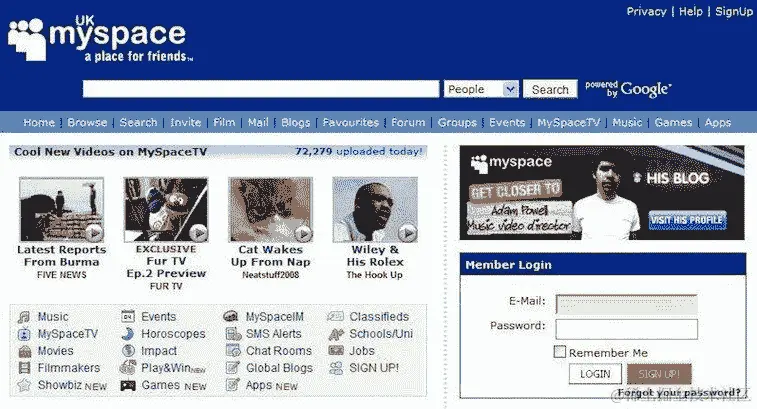Play the Cat Wakes Up From Nap video
This screenshot has height=409, width=757.
(x=303, y=234)
